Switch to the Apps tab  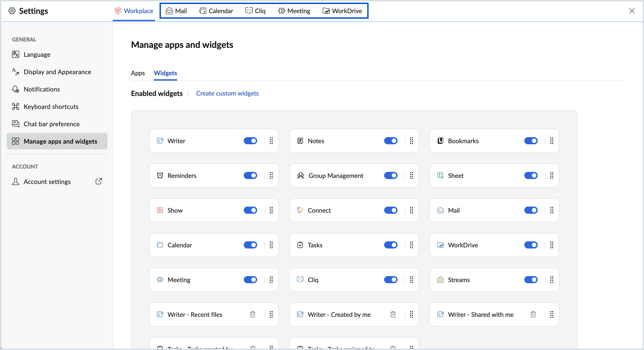coord(138,73)
